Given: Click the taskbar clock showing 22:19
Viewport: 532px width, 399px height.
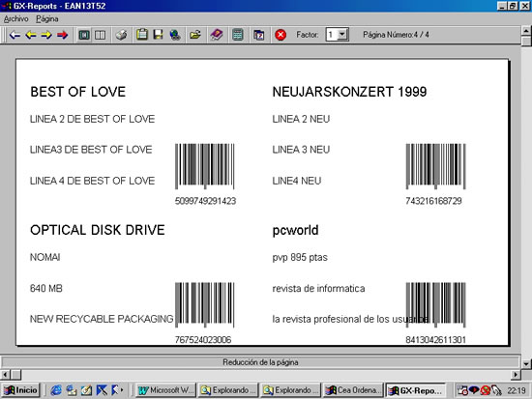Looking at the screenshot, I should pos(517,391).
